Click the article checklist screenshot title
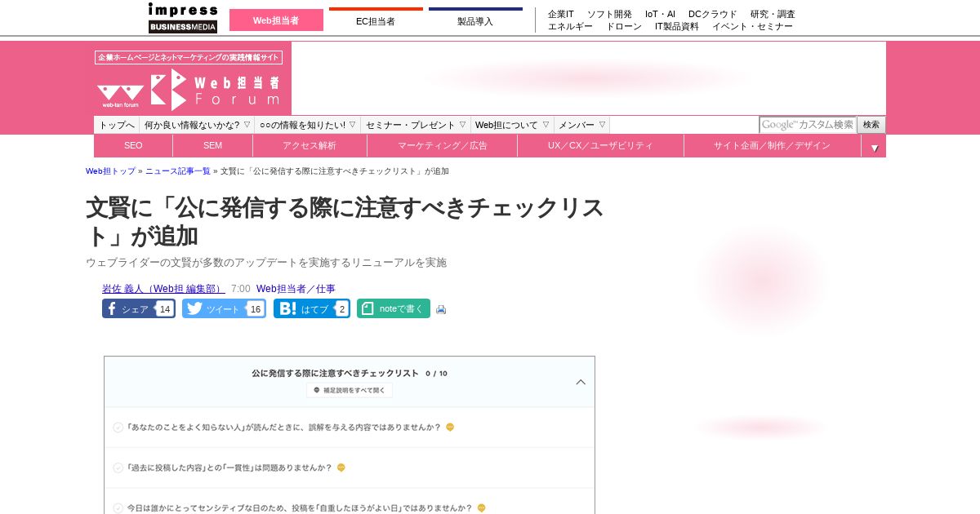This screenshot has width=980, height=514. coord(335,373)
